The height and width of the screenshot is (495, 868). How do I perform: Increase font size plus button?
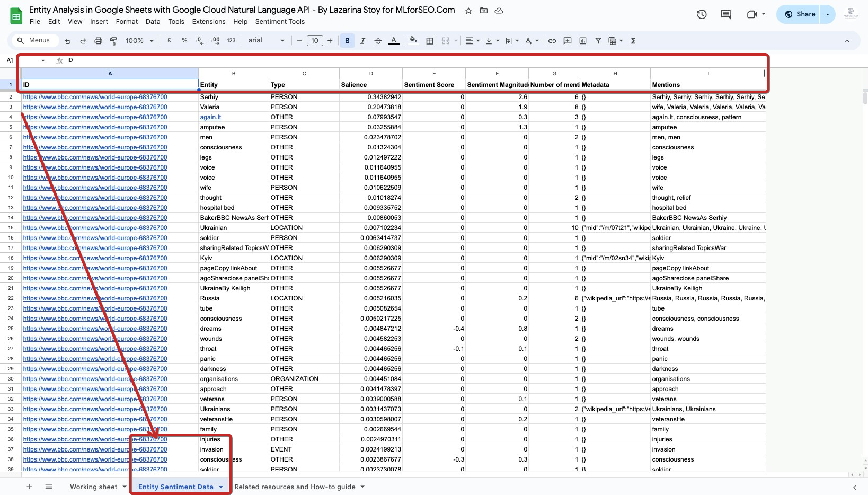[330, 41]
